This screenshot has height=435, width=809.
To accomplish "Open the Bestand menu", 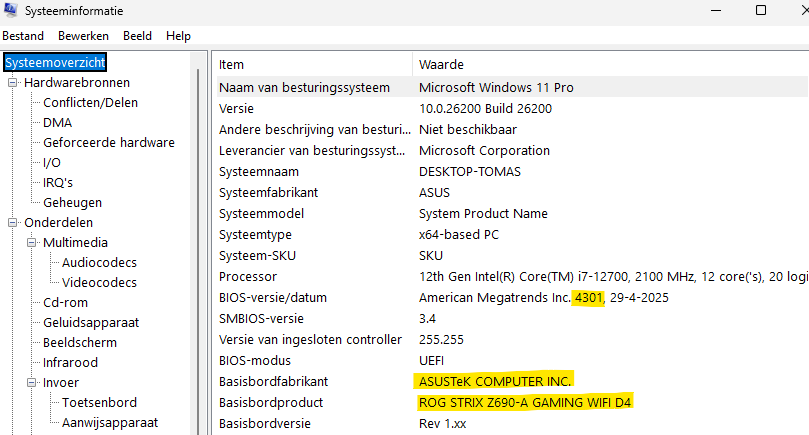I will tap(23, 36).
